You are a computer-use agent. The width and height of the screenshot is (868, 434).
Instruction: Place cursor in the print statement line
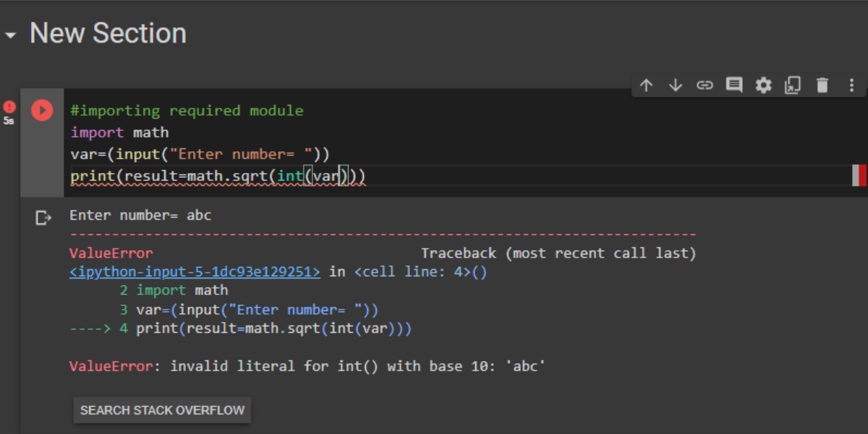click(x=217, y=175)
